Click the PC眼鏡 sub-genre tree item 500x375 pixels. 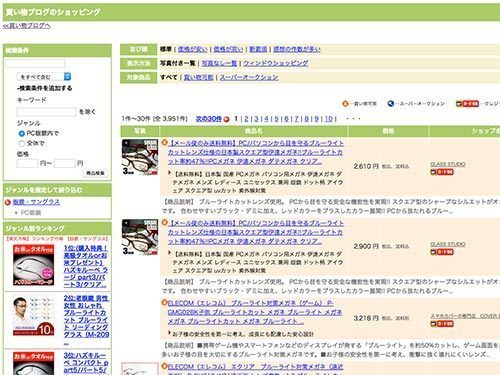pos(31,213)
